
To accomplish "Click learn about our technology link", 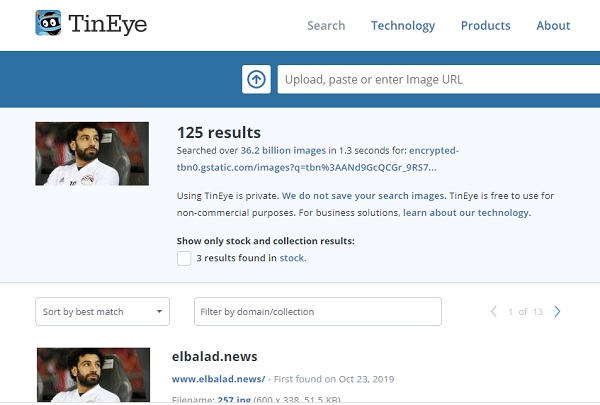I will point(466,212).
